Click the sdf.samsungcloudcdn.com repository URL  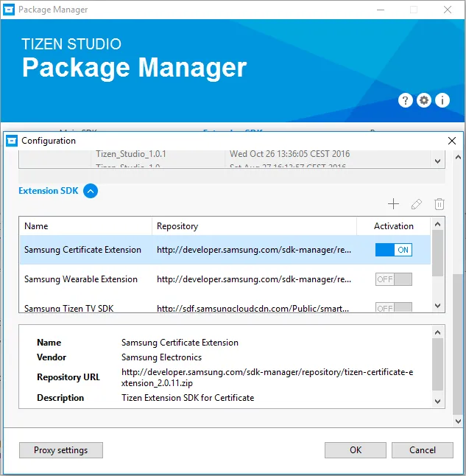tap(253, 309)
